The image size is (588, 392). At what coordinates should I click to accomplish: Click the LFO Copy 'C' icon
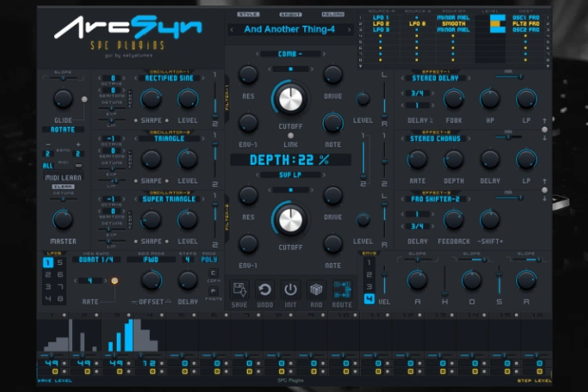click(213, 273)
